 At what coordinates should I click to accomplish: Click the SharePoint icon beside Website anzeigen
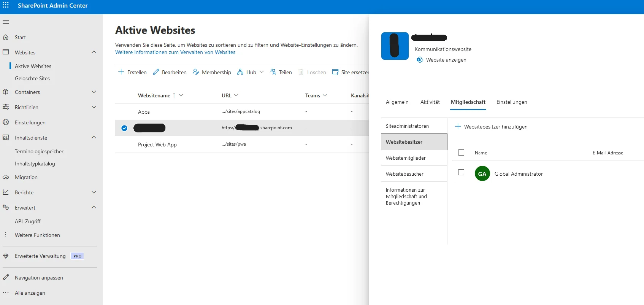pos(420,60)
